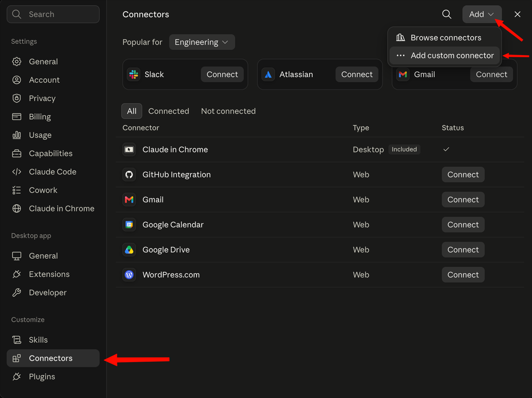This screenshot has width=532, height=398.
Task: Click the Claude in Chrome status checkmark
Action: 446,149
